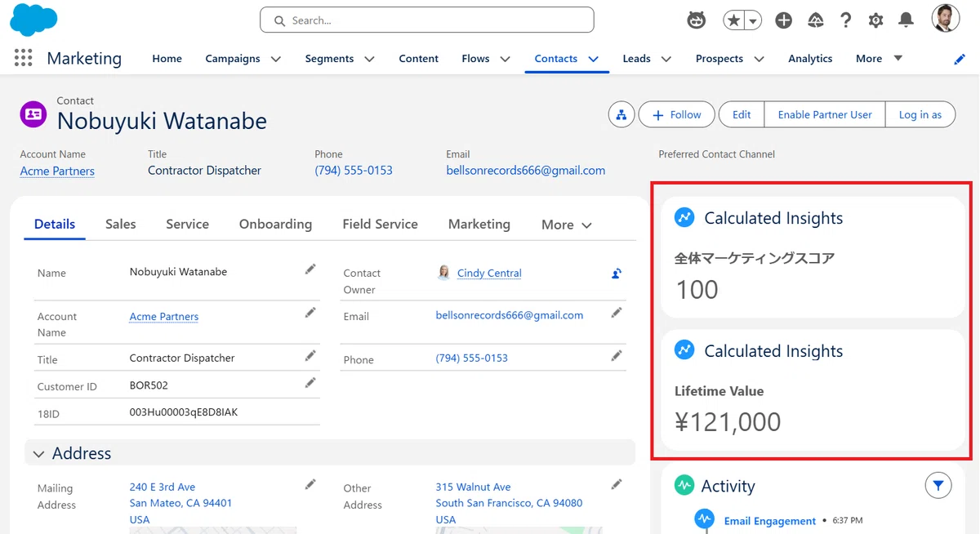Click the Lifetime Value ¥121,000 figure
This screenshot has width=980, height=534.
(728, 422)
